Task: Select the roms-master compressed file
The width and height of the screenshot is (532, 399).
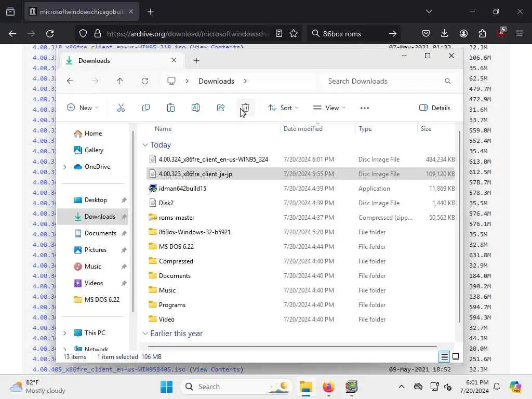Action: point(301,218)
